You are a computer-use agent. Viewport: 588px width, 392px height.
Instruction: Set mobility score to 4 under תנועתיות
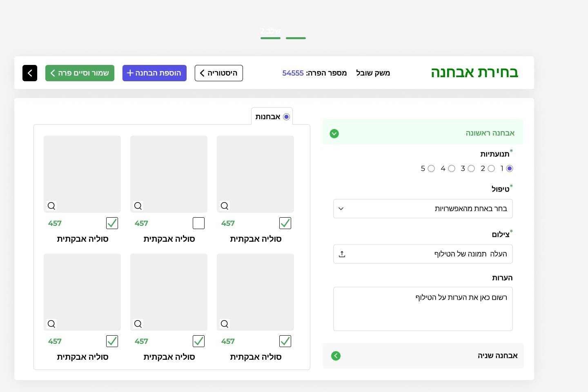[452, 169]
